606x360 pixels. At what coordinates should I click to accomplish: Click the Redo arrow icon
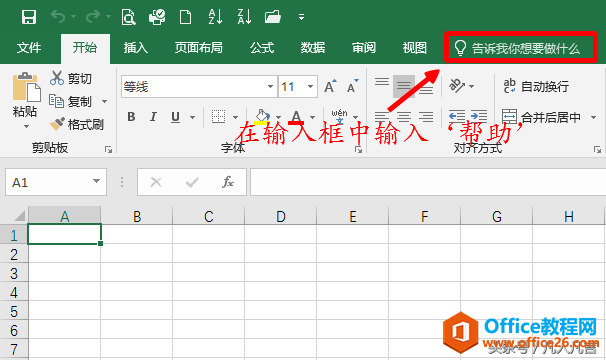click(x=93, y=17)
